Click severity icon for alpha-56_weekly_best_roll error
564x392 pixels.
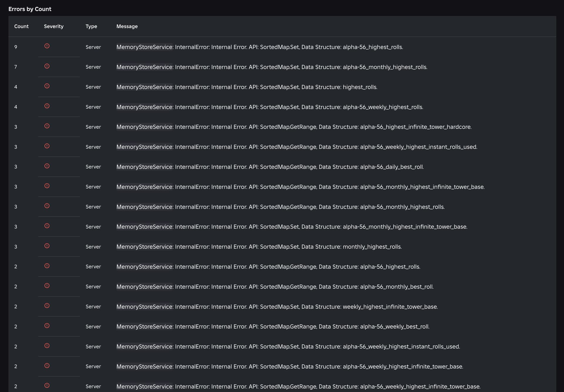(x=47, y=326)
